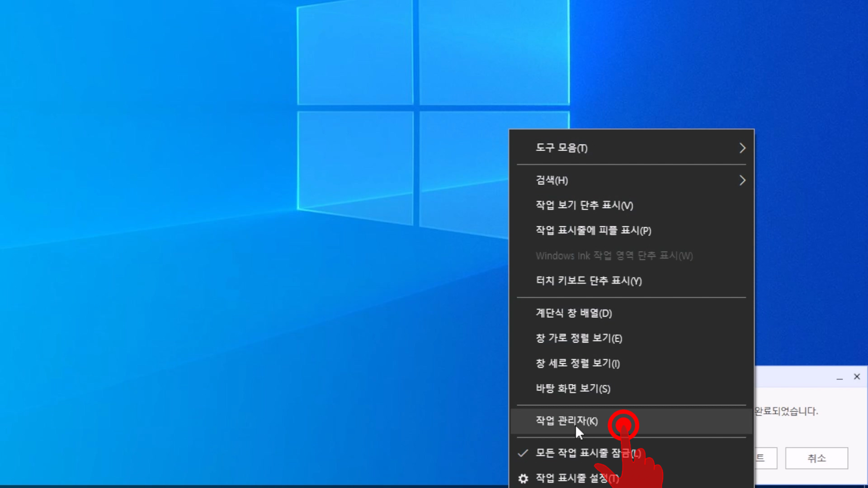Image resolution: width=868 pixels, height=488 pixels.
Task: Toggle 터치 키보드 단추 표시(Y)
Action: click(589, 281)
